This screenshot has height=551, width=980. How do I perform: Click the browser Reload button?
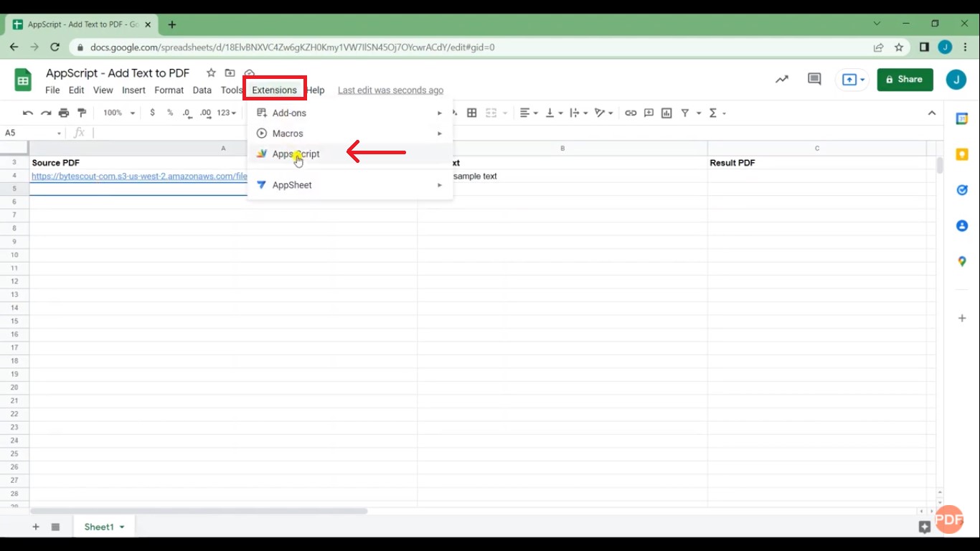(55, 47)
